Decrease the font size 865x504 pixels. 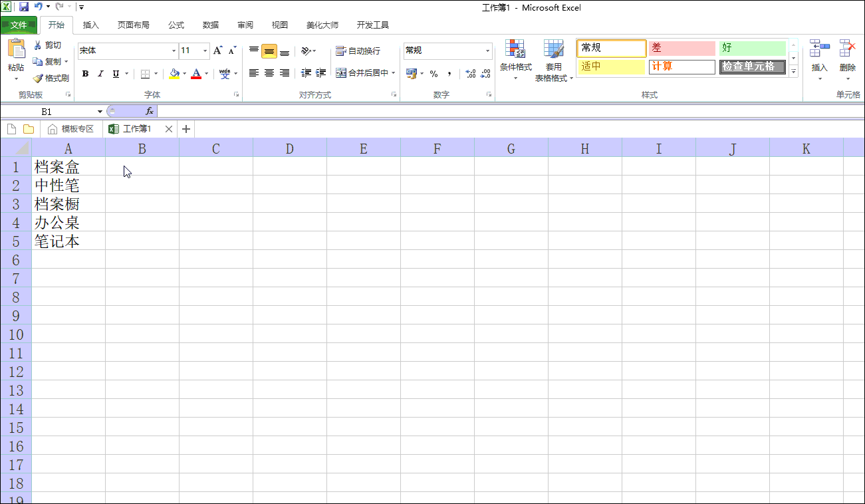(x=232, y=51)
